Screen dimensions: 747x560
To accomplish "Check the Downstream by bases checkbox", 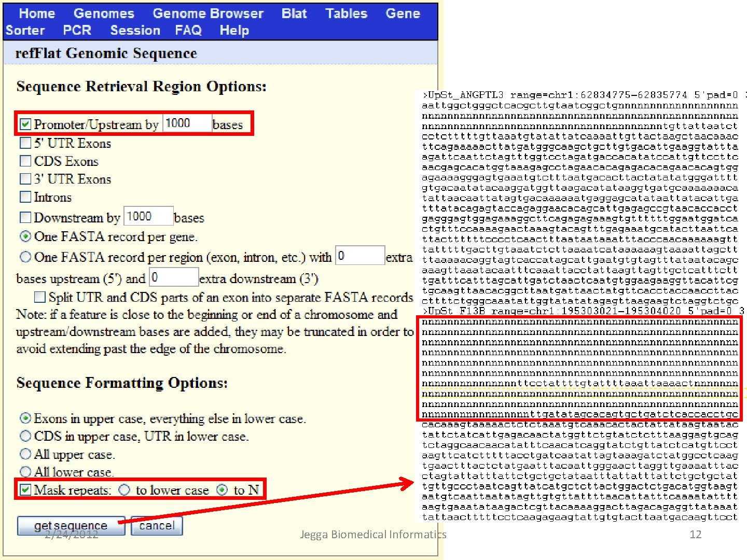I will 25,217.
